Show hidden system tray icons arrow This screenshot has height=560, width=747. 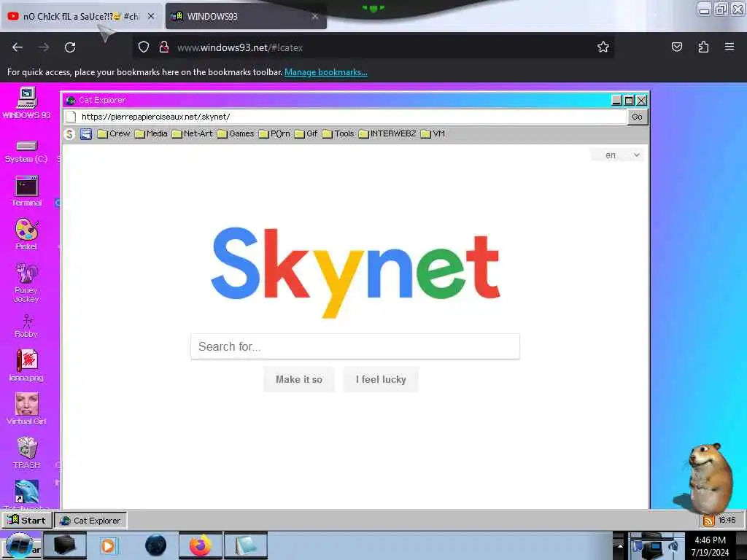pos(620,545)
